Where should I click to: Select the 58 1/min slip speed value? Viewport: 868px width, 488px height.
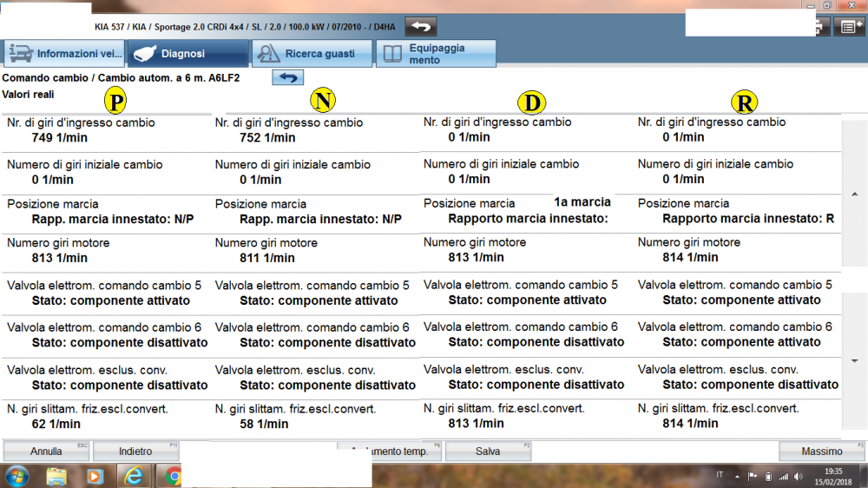pyautogui.click(x=264, y=425)
